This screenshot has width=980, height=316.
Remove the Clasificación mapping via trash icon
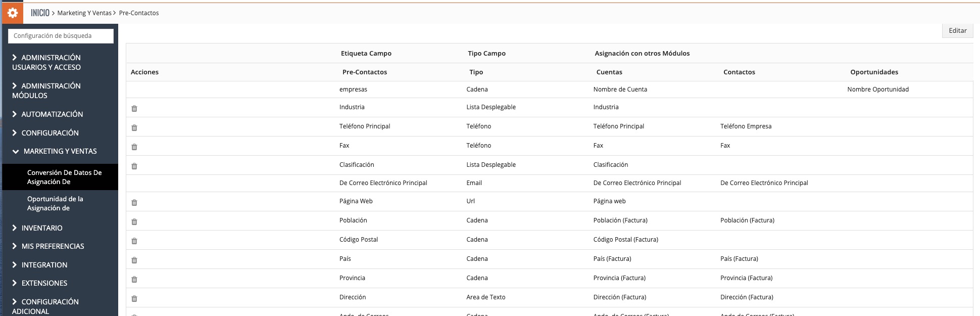pyautogui.click(x=134, y=166)
